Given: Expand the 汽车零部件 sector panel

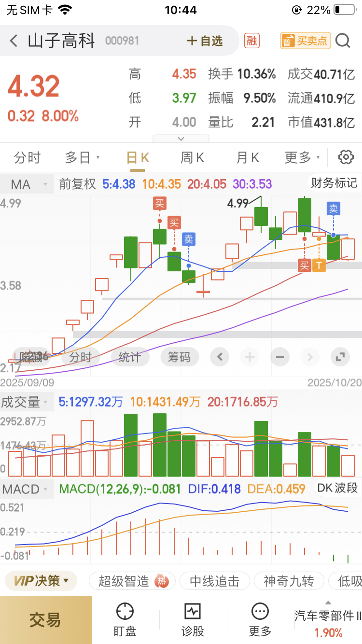Looking at the screenshot, I should pyautogui.click(x=328, y=620).
